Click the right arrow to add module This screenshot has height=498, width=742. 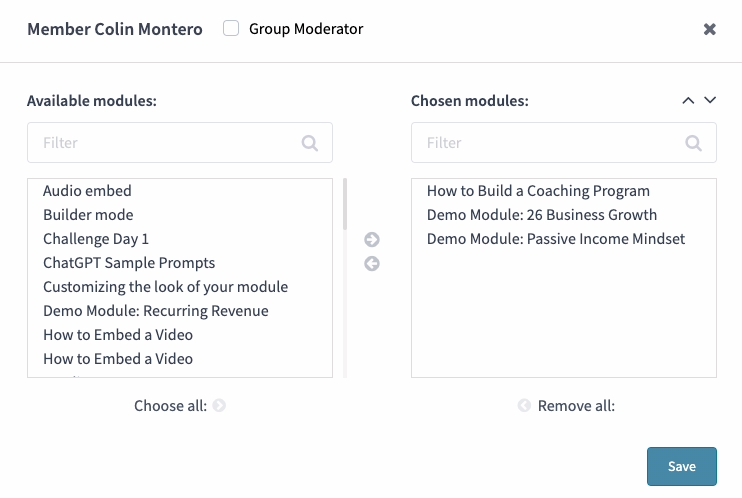[x=372, y=240]
